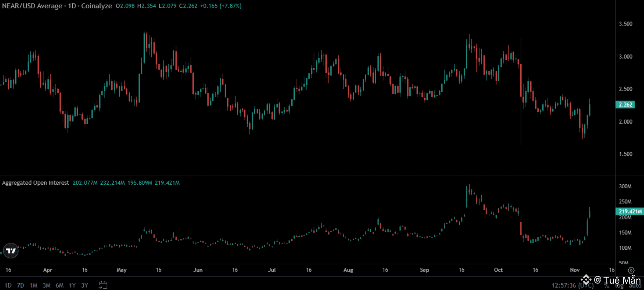The height and width of the screenshot is (290, 644).
Task: Select the 7D time range
Action: 21,285
